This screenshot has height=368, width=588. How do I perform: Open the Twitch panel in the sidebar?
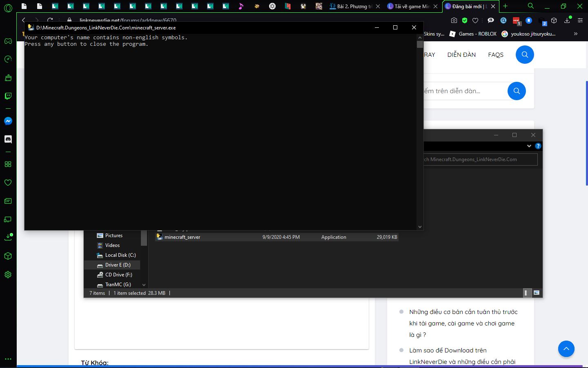pyautogui.click(x=8, y=96)
